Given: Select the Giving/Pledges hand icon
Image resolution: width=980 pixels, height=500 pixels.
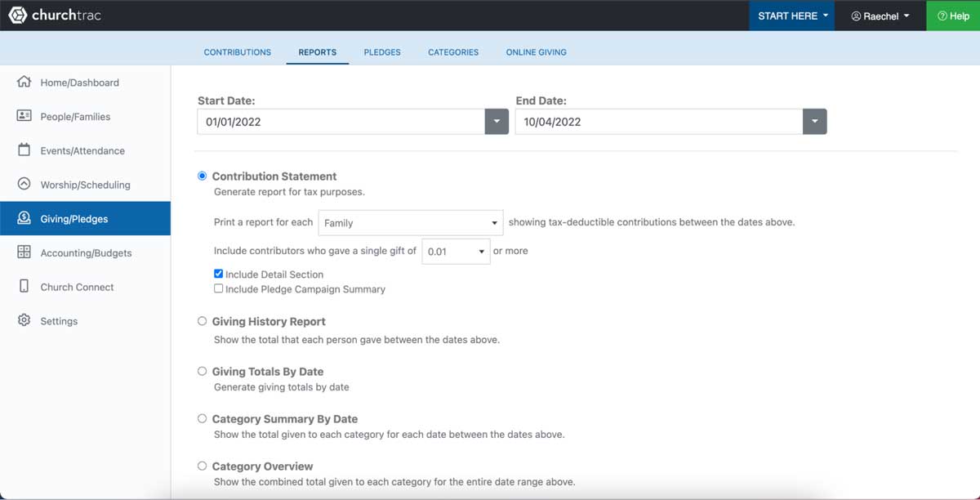Looking at the screenshot, I should coord(24,218).
